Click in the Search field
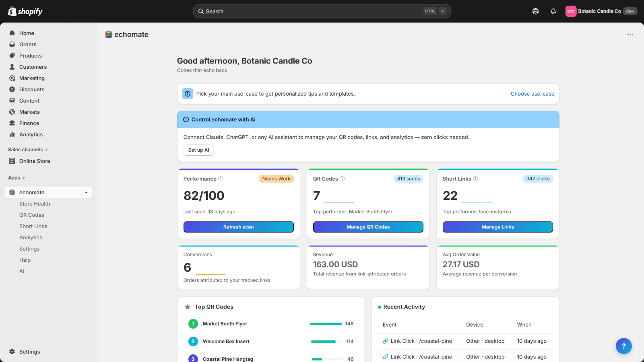Viewport: 644px width, 362px height. coord(322,11)
